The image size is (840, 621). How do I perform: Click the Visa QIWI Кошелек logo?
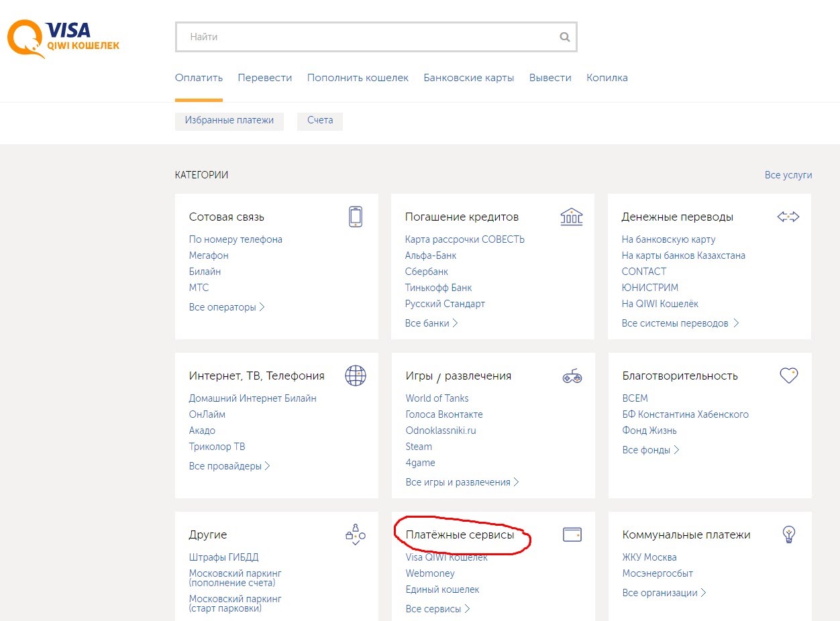tap(63, 38)
